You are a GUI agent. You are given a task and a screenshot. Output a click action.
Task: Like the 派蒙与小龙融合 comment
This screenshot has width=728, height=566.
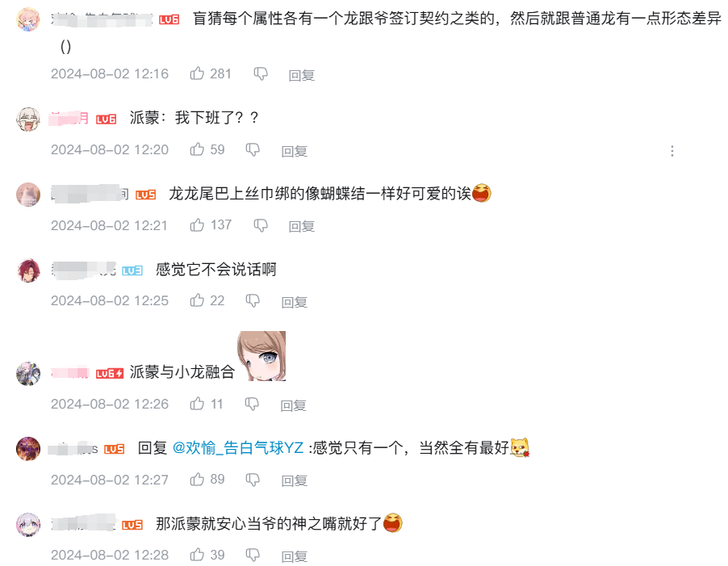[197, 404]
